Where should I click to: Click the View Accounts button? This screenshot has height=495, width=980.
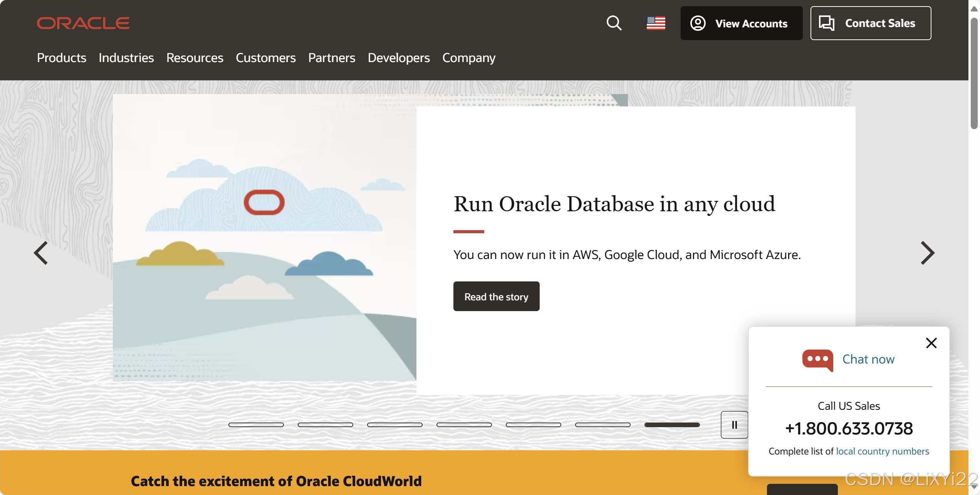click(741, 23)
